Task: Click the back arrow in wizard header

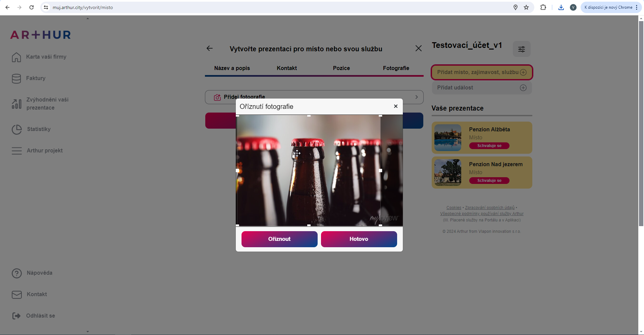Action: (x=210, y=49)
